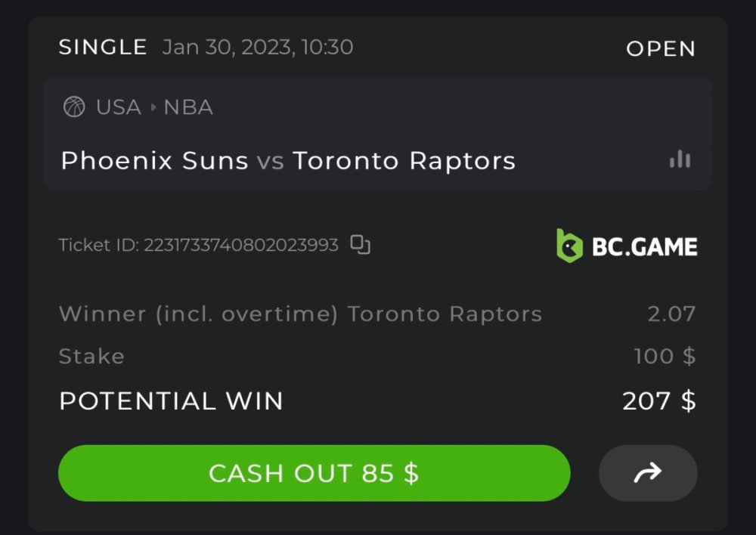Tap the OPEN bet status label

pyautogui.click(x=661, y=48)
